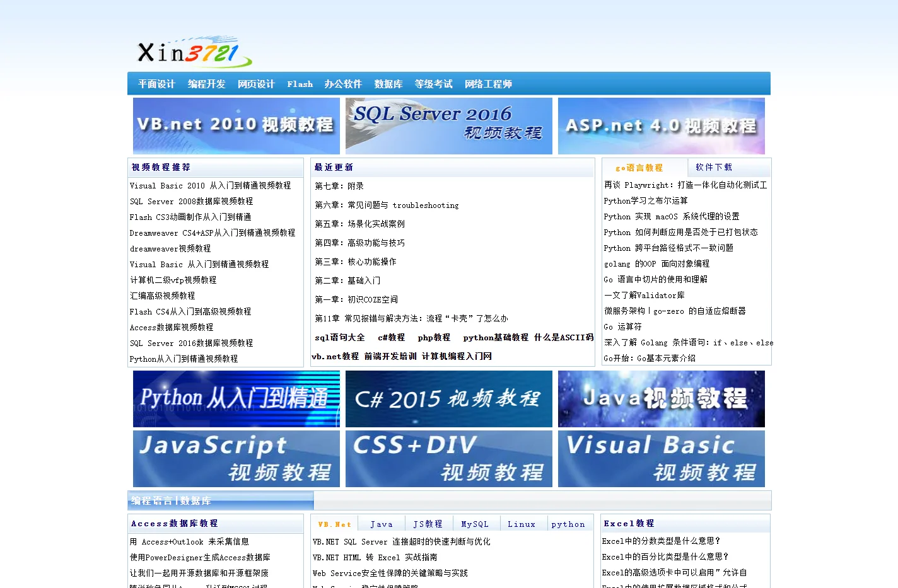Open 办公软件 navigation item
Image resolution: width=898 pixels, height=588 pixels.
pos(343,84)
